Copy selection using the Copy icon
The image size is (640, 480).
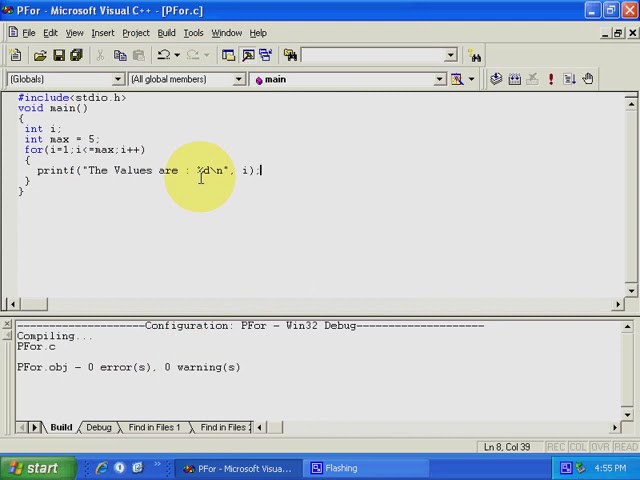pos(120,55)
